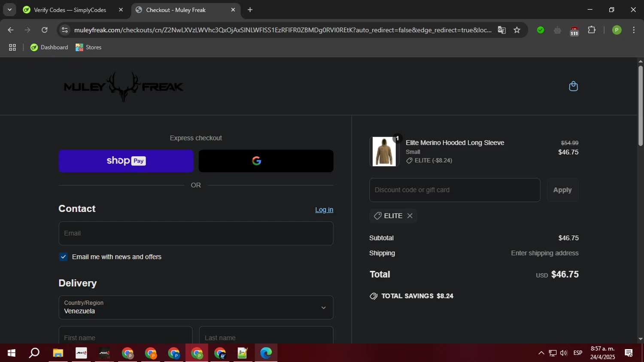
Task: Open the SimplyCodes green checkmark extension
Action: point(541,30)
